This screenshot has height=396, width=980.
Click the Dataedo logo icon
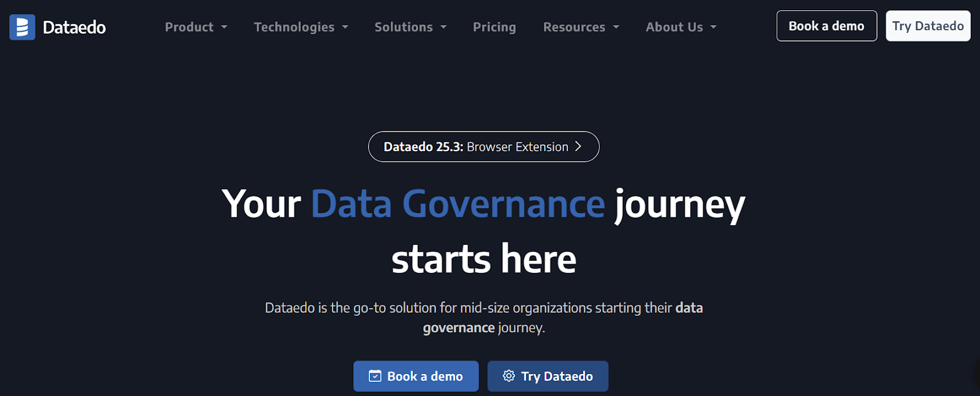tap(22, 27)
